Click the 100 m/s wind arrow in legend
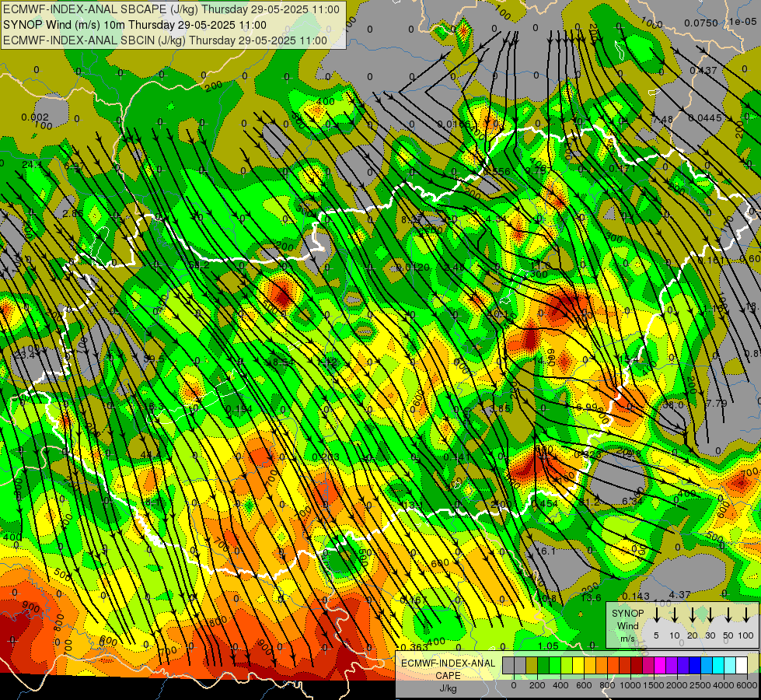The height and width of the screenshot is (700, 761). pyautogui.click(x=746, y=615)
